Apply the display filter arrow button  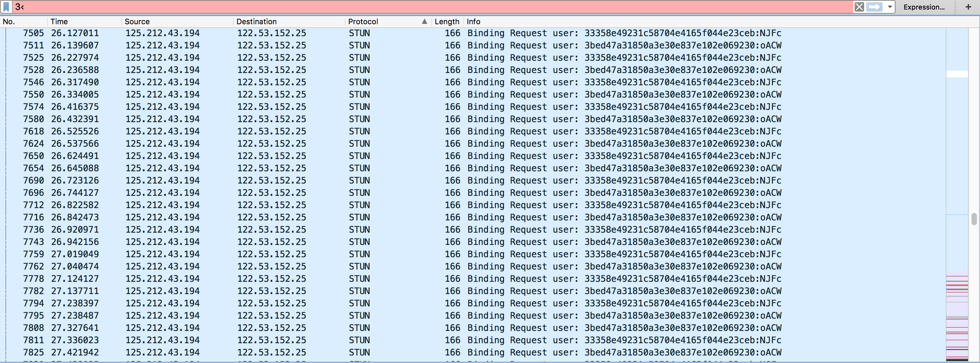(x=874, y=7)
